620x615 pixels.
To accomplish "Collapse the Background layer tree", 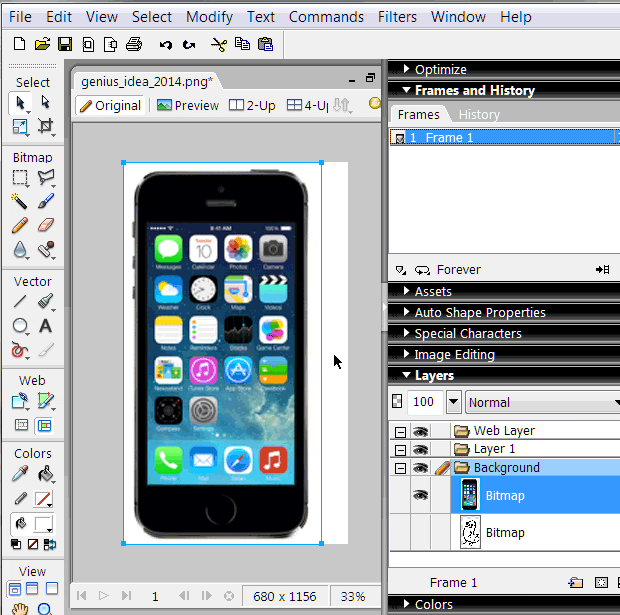I will (x=400, y=468).
